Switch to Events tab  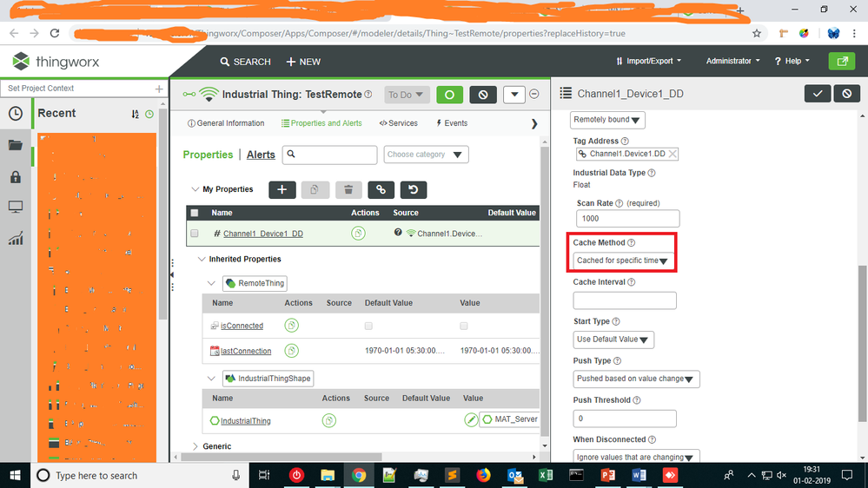tap(452, 123)
